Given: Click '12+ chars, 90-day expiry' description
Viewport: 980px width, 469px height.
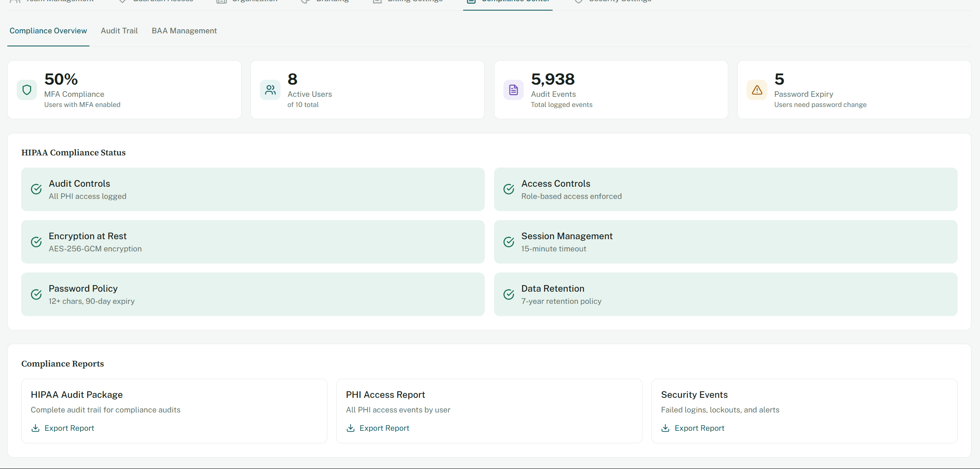Looking at the screenshot, I should (x=91, y=301).
